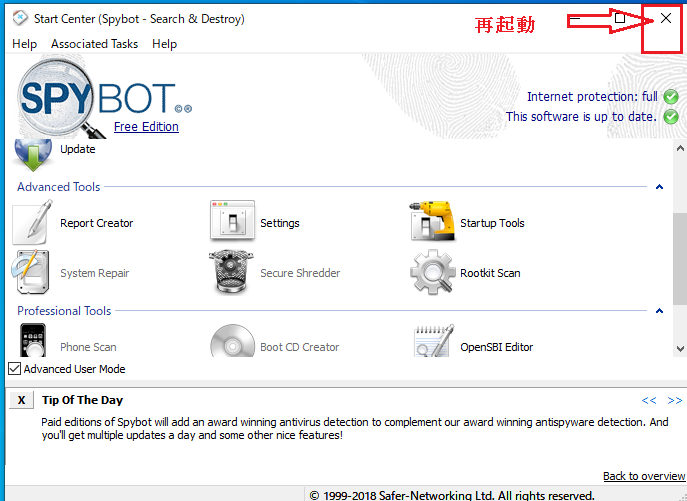This screenshot has width=687, height=501.
Task: Open Report Creator via its pen icon
Action: [33, 222]
